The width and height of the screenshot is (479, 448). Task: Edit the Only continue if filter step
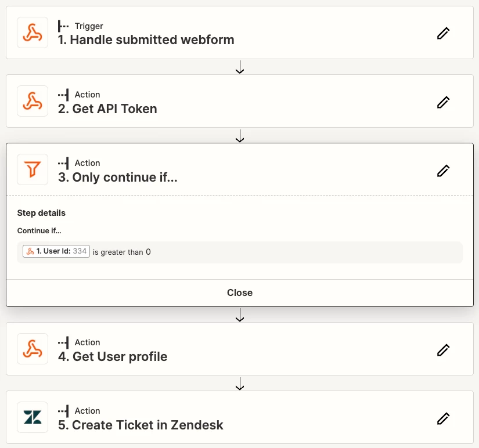pyautogui.click(x=443, y=171)
